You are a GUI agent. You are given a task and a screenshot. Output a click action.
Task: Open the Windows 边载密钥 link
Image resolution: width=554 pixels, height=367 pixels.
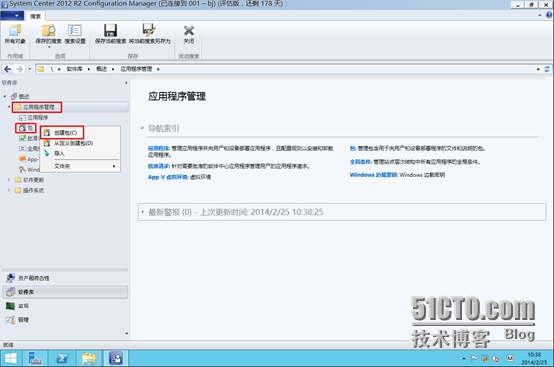(373, 175)
